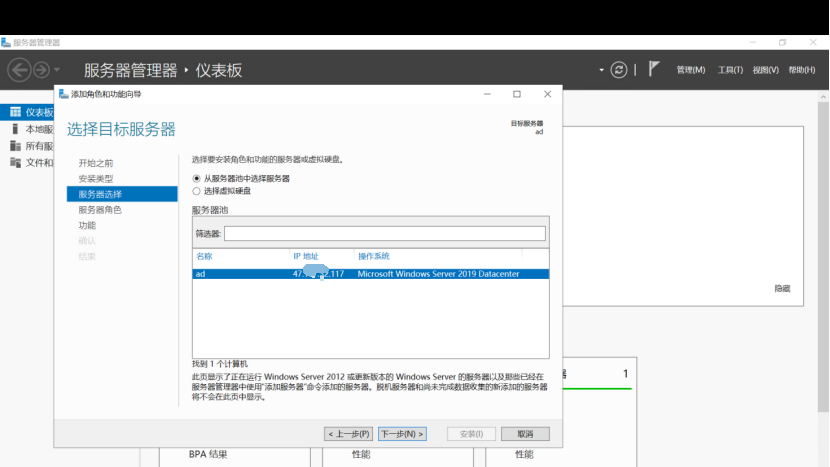830x467 pixels.
Task: Expand the dropdown arrow left of refresh
Action: 601,70
